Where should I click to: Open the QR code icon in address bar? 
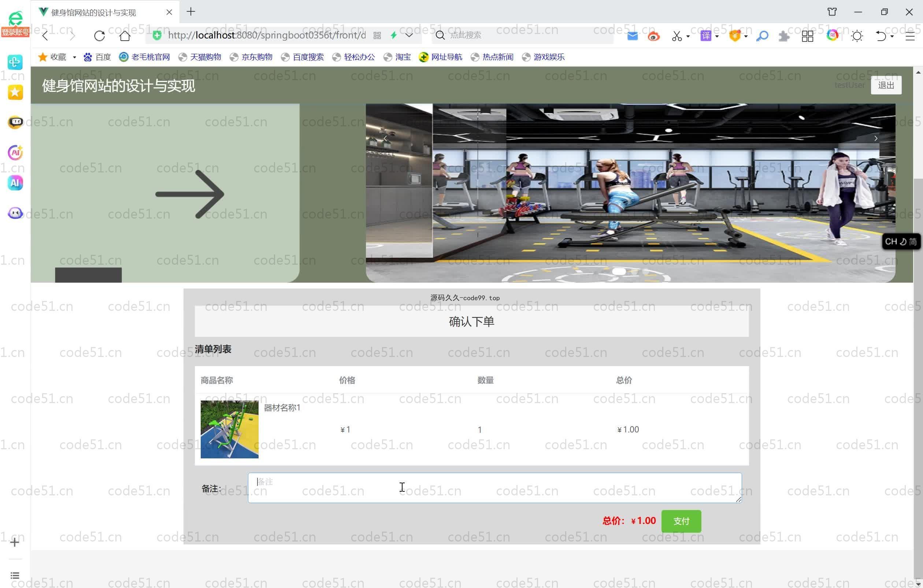click(377, 36)
